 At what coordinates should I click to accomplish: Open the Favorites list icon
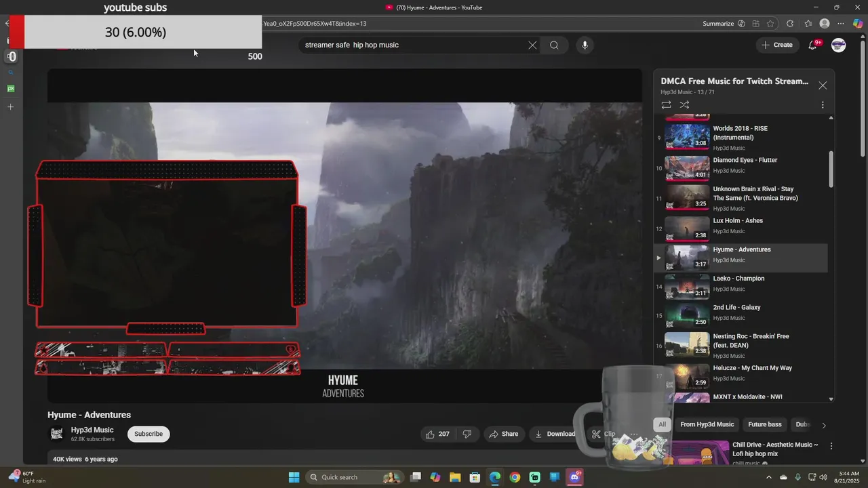808,24
